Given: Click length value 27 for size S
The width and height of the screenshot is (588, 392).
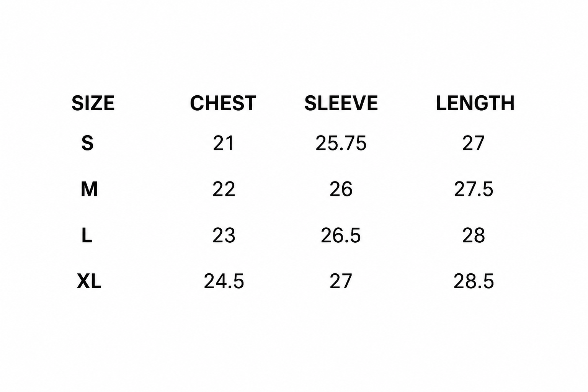Looking at the screenshot, I should click(474, 143).
